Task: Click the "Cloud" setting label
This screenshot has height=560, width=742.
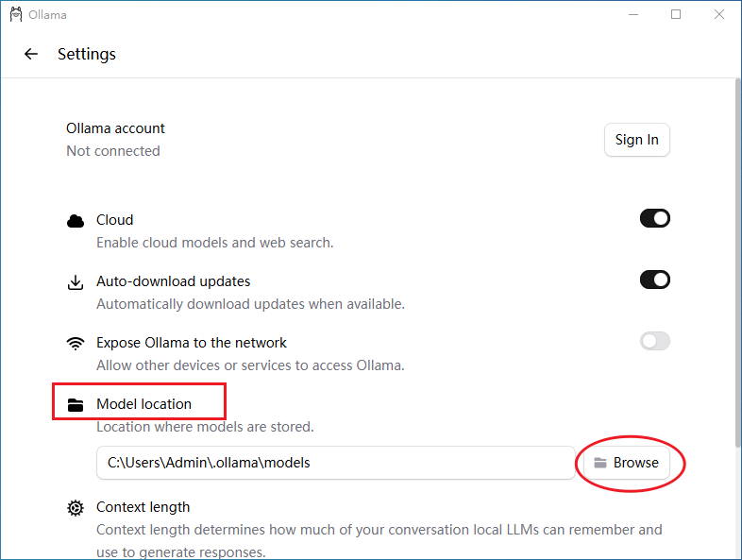Action: point(115,220)
